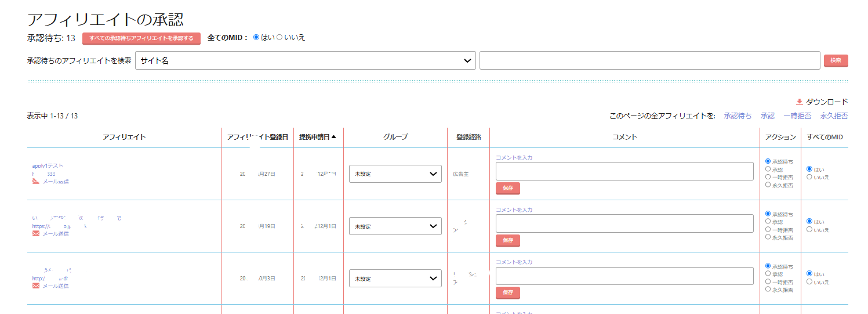Click the envelope icon in the second affiliate row
The height and width of the screenshot is (314, 868).
tap(36, 234)
